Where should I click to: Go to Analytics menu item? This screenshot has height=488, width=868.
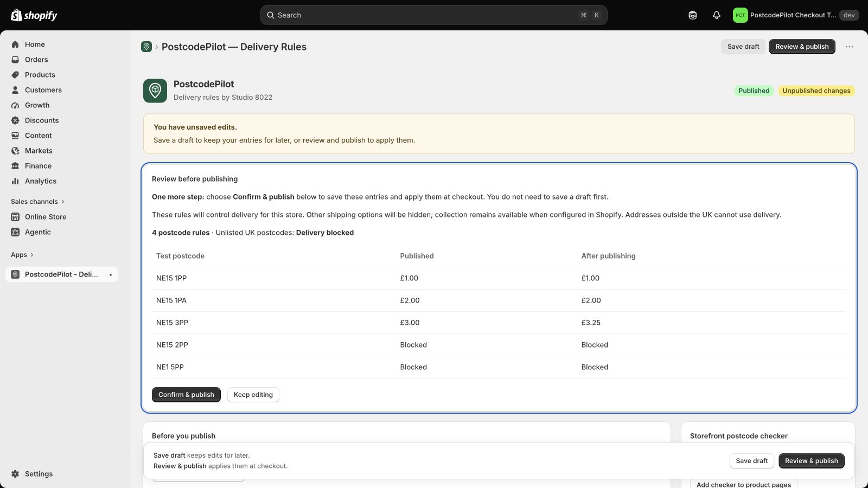coord(41,181)
